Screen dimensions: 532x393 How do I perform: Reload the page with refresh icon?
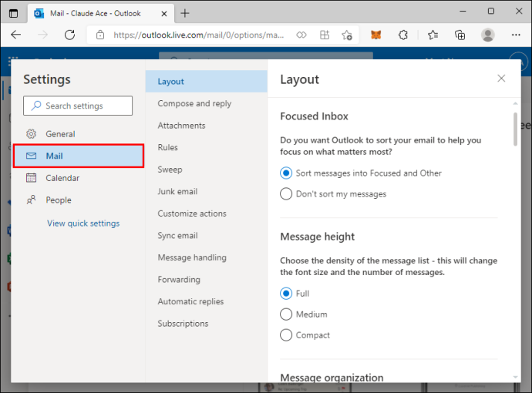click(x=69, y=35)
